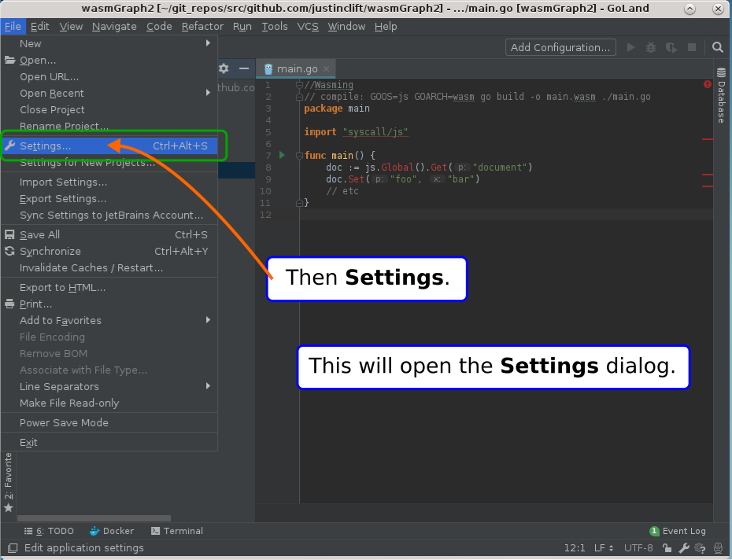Open the Tools menu

pos(275,27)
